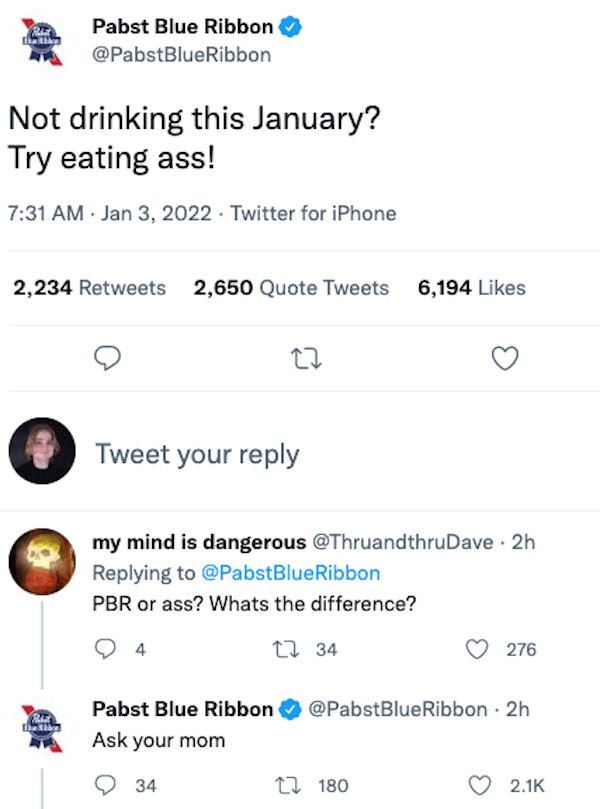Image resolution: width=600 pixels, height=809 pixels.
Task: View the 2,650 Quote Tweets
Action: tap(291, 288)
